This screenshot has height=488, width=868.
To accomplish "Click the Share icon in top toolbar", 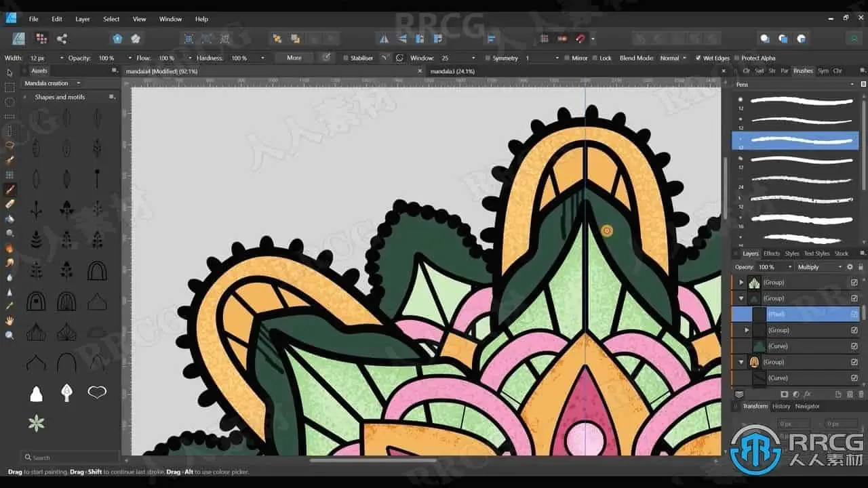I will tap(62, 39).
